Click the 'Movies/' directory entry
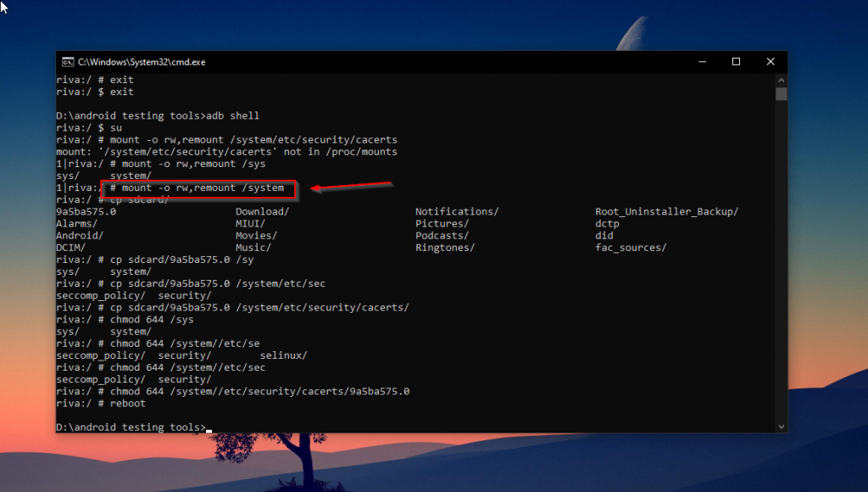Screen dimensions: 868x492 click(256, 236)
